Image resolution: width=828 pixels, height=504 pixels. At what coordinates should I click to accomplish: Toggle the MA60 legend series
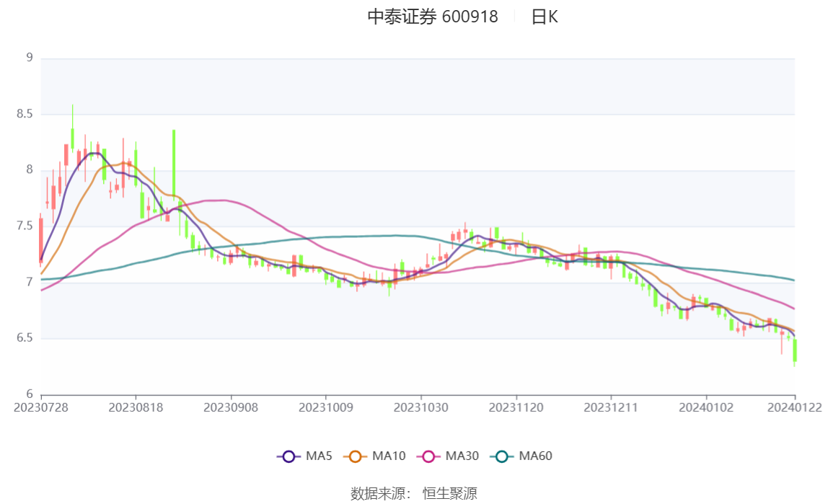521,456
